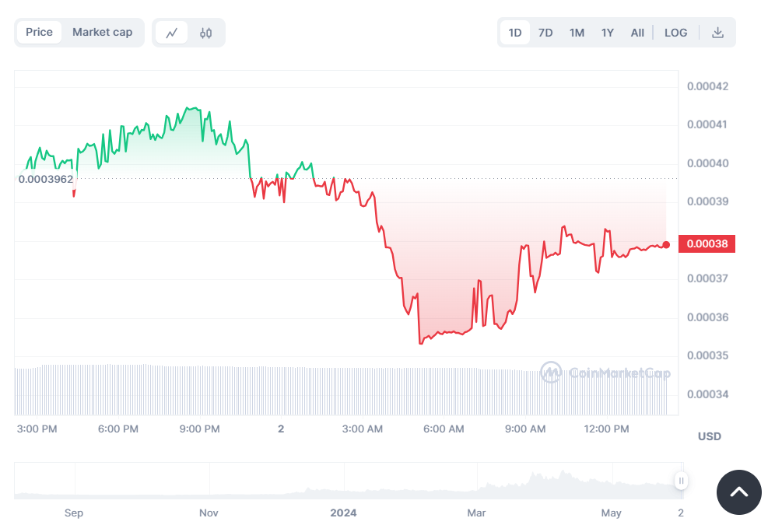Click the 0.00037 price axis label

tap(708, 278)
